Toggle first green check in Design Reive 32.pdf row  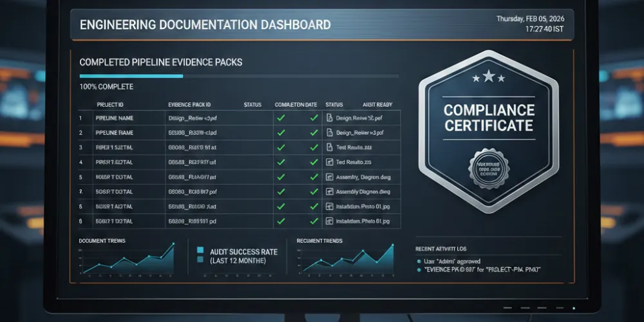[x=281, y=118]
